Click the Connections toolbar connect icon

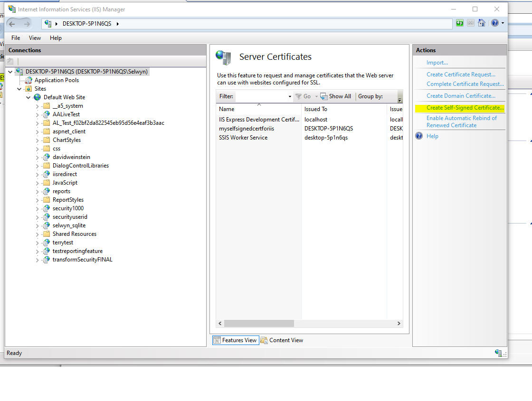10,61
